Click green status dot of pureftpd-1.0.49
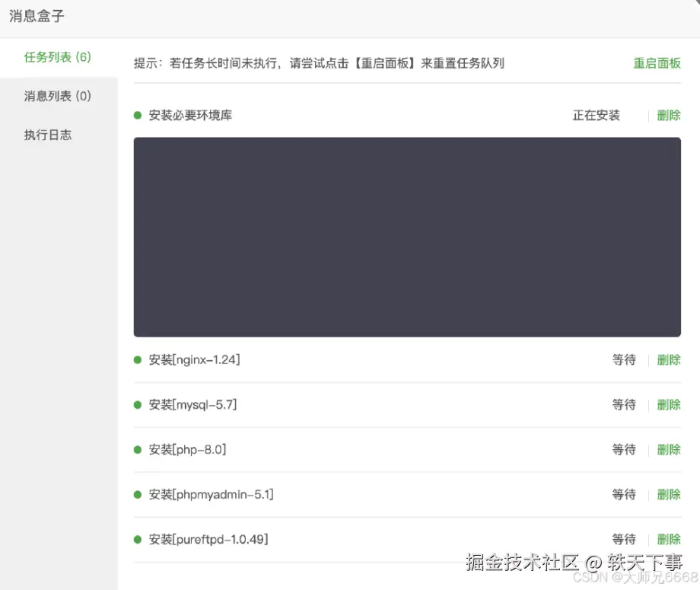This screenshot has height=590, width=700. point(138,540)
